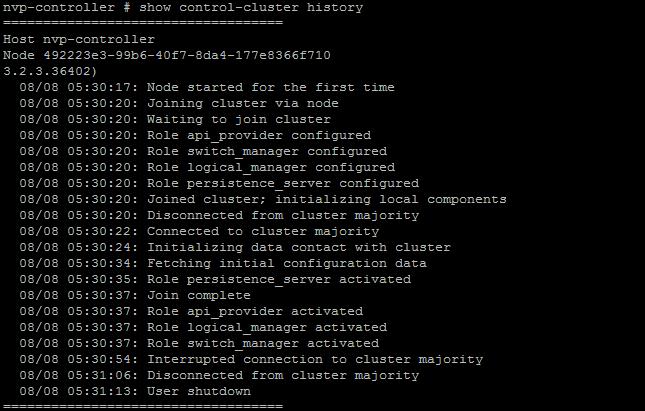Click 'Role switch_manager activated' line
Viewport: 645px width, 411px height.
point(199,344)
